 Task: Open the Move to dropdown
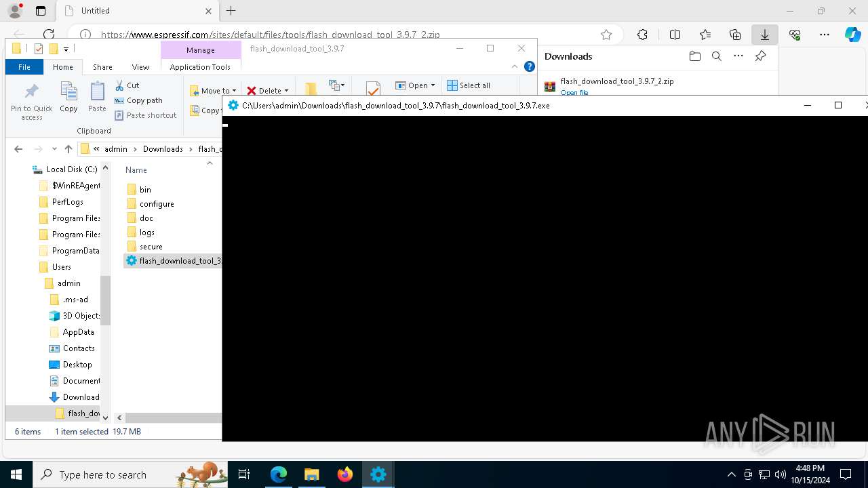pos(213,90)
